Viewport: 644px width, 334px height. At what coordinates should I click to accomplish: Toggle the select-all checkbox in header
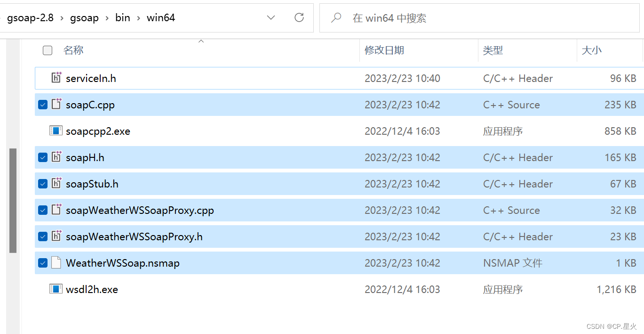pos(47,50)
